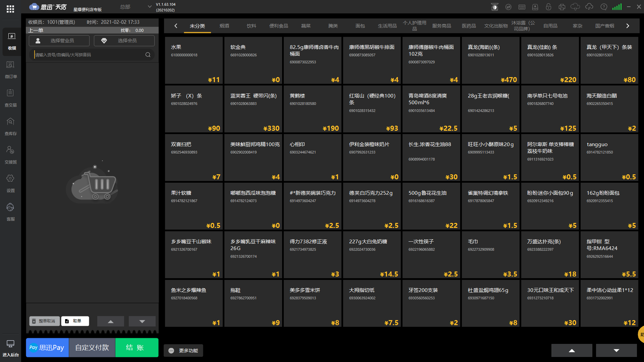Click the green 结账 checkout button
The image size is (644, 362).
coord(137,348)
